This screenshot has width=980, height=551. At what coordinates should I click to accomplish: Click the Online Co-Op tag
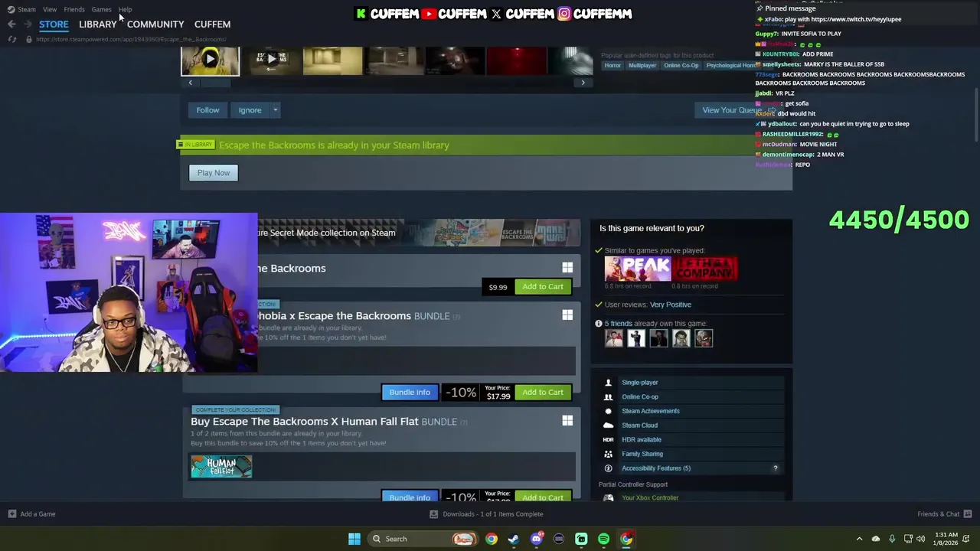[681, 66]
